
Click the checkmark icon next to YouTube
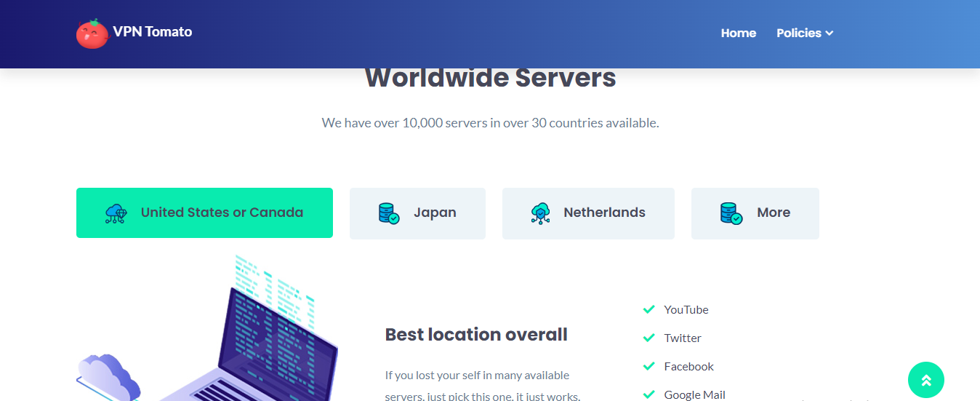[x=649, y=309]
